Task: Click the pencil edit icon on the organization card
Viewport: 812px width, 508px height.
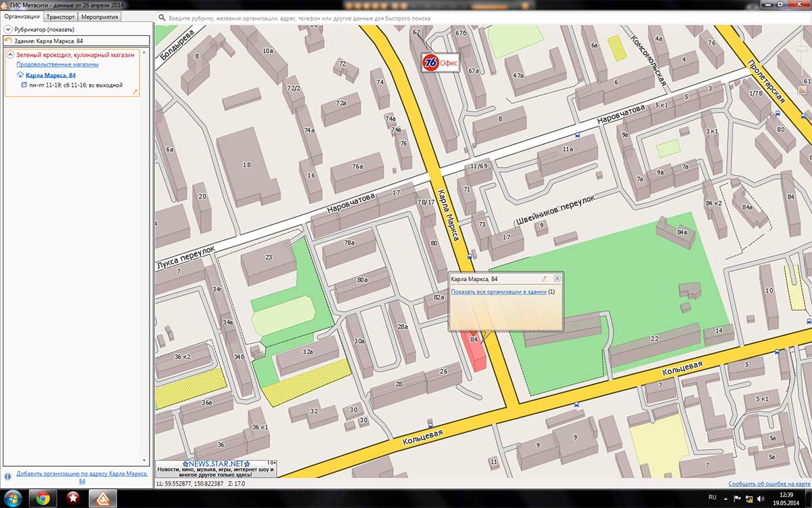Action: tap(135, 91)
